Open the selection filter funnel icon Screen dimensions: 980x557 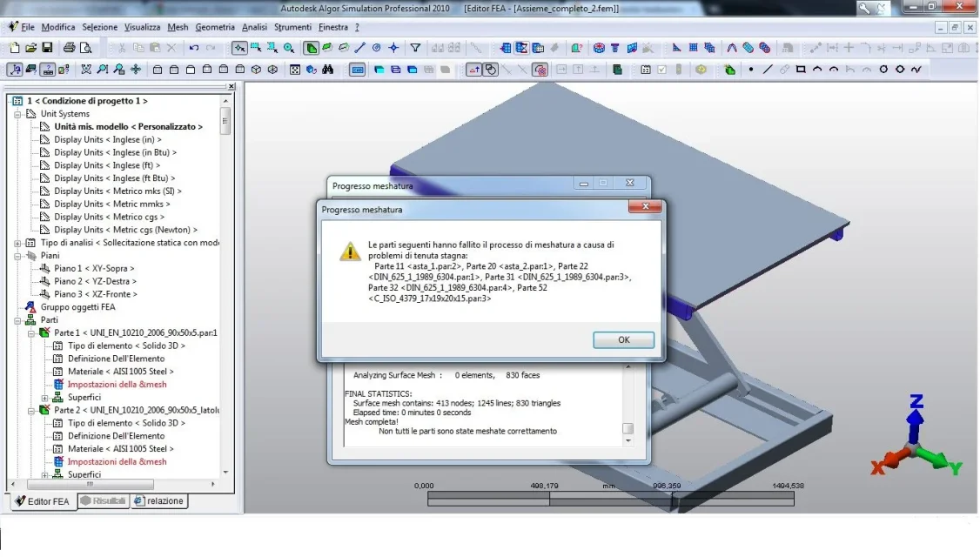(415, 48)
